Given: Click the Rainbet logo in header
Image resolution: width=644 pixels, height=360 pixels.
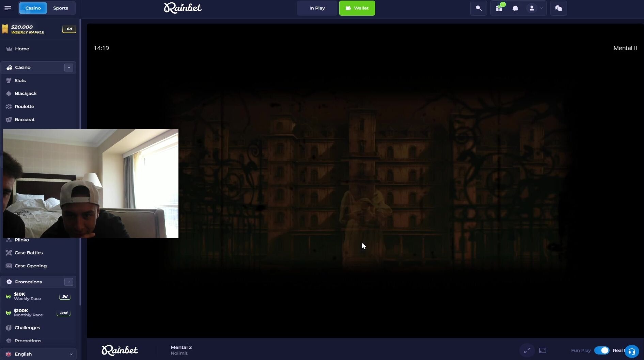Looking at the screenshot, I should 183,8.
